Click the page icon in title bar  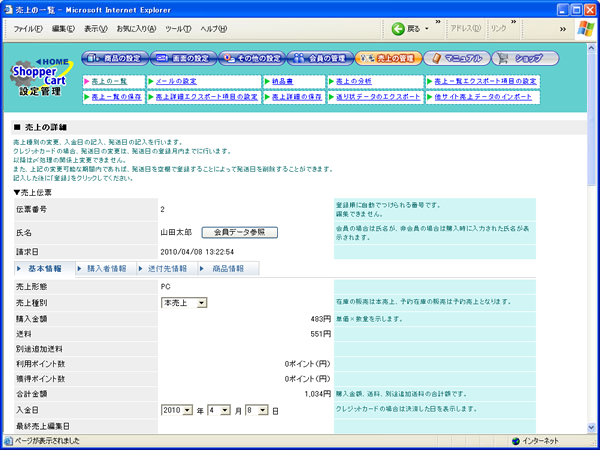(8, 10)
